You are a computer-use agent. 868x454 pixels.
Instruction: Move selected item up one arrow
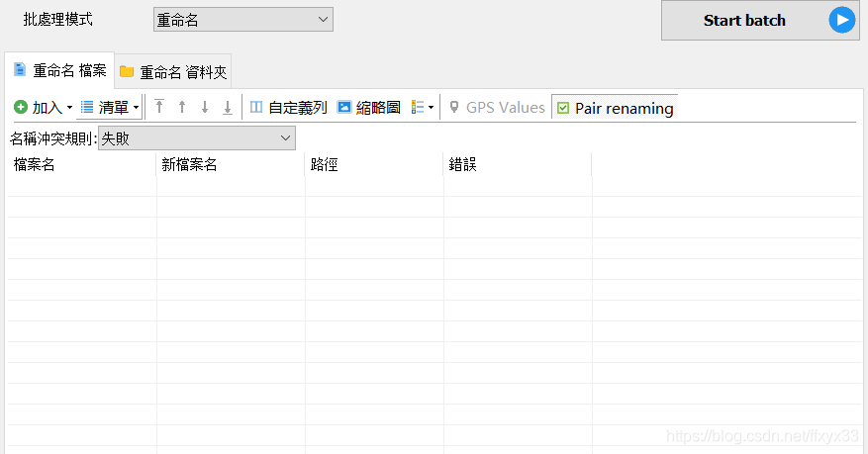182,107
